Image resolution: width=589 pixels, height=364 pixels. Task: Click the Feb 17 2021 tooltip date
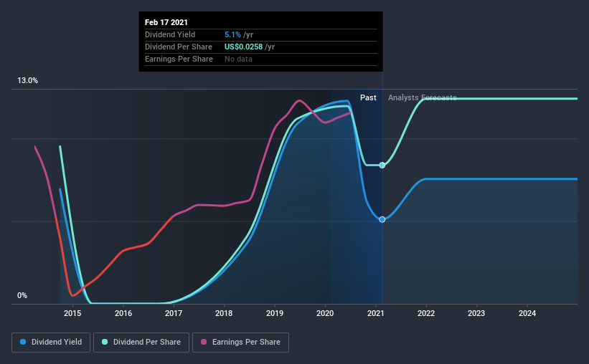(x=166, y=22)
